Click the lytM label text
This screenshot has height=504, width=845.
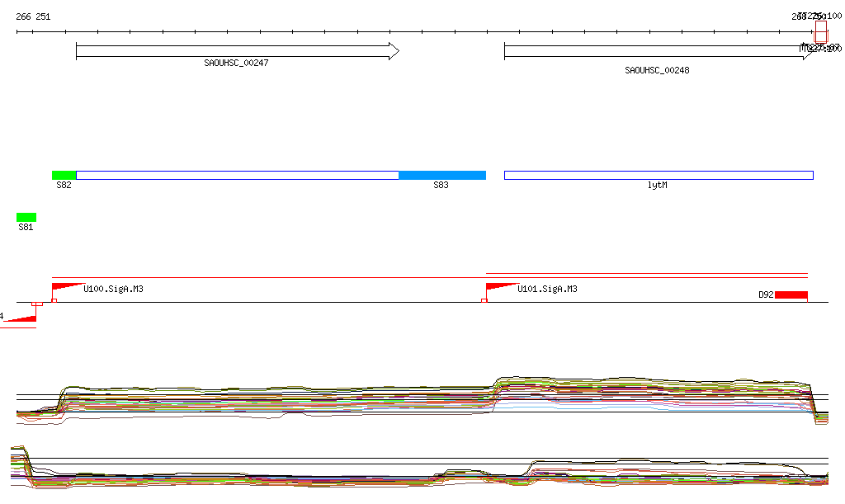657,186
